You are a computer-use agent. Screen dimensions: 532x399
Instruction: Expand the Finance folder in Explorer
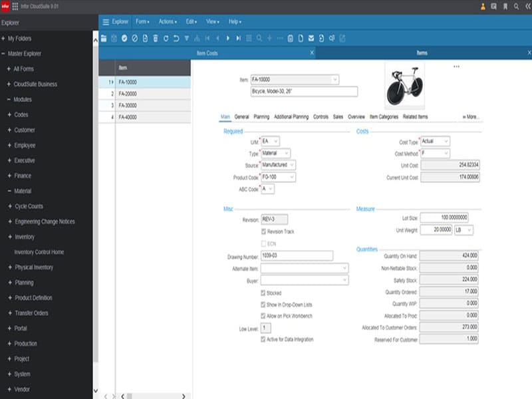[24, 176]
